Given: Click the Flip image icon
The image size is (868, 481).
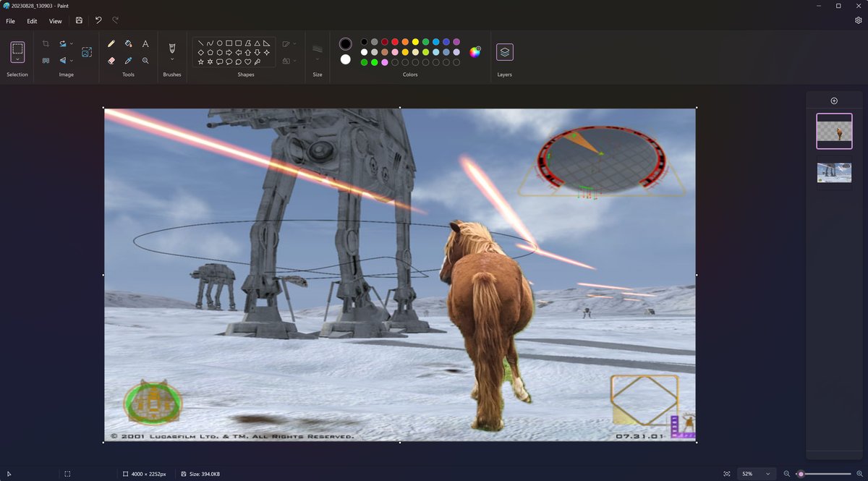Looking at the screenshot, I should pyautogui.click(x=63, y=61).
